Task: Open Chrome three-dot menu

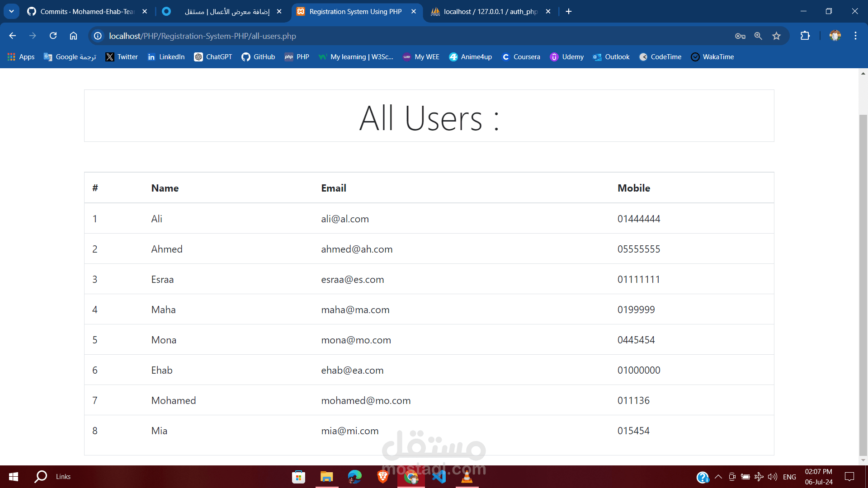Action: (855, 36)
